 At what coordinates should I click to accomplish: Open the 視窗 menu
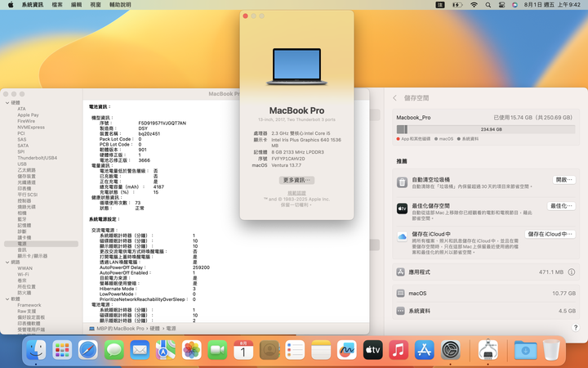pos(96,5)
